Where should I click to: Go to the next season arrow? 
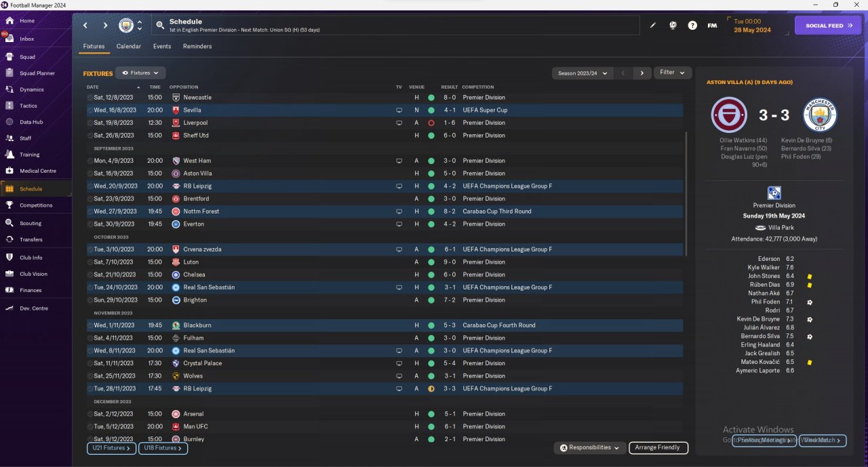(x=642, y=73)
